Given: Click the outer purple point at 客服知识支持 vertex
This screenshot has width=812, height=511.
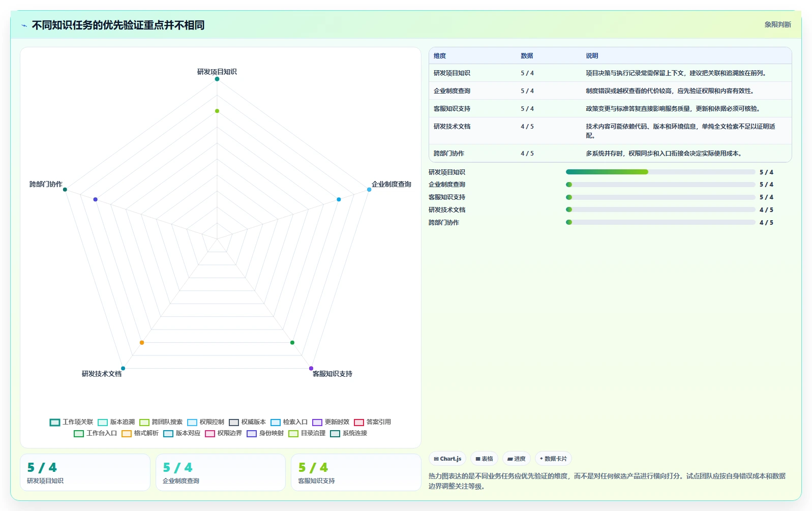Looking at the screenshot, I should pos(311,368).
